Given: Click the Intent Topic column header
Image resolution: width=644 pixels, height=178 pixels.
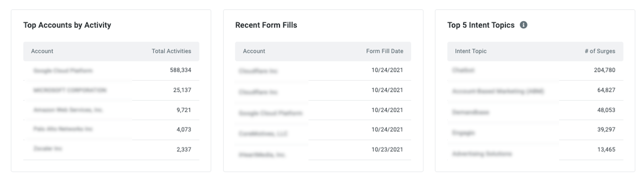Looking at the screenshot, I should 471,51.
